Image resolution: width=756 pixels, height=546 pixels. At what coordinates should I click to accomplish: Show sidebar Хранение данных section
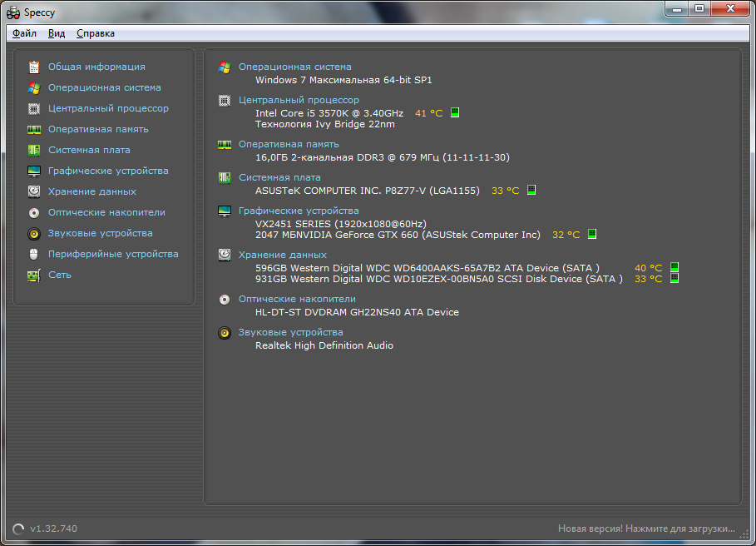point(92,191)
